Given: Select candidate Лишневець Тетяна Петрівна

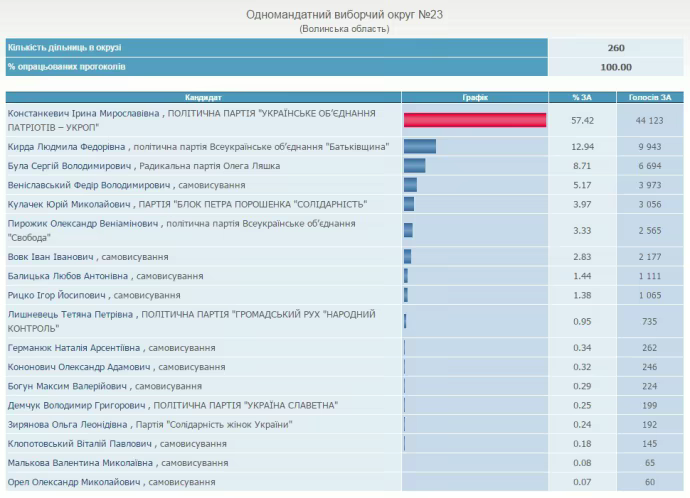Looking at the screenshot, I should coord(70,314).
